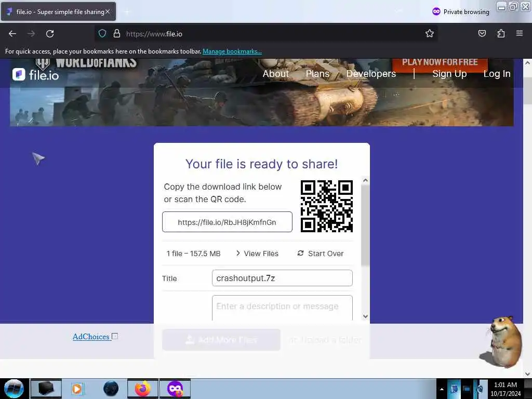Select the file.io tab title
This screenshot has height=399, width=532.
click(60, 12)
